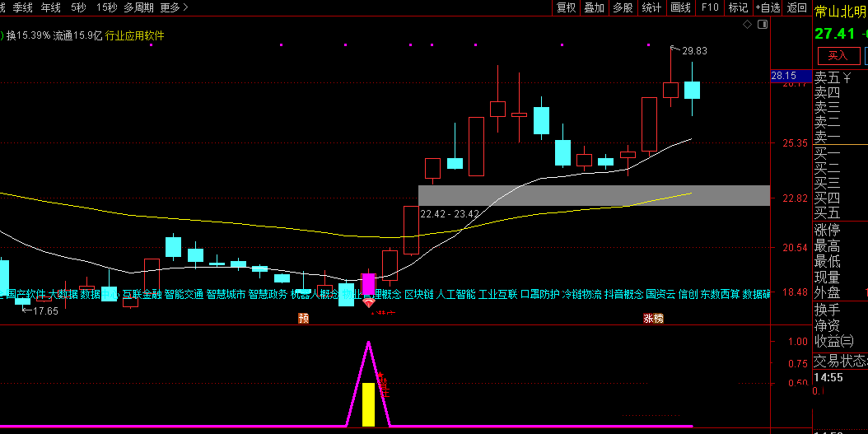Image resolution: width=868 pixels, height=434 pixels.
Task: Switch to 15秒 interval chart
Action: coord(106,7)
